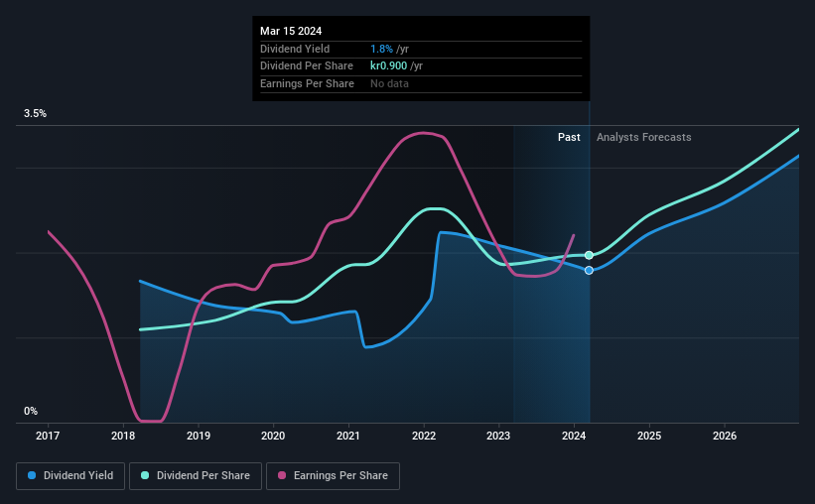Click the 2020 year axis label

click(273, 436)
